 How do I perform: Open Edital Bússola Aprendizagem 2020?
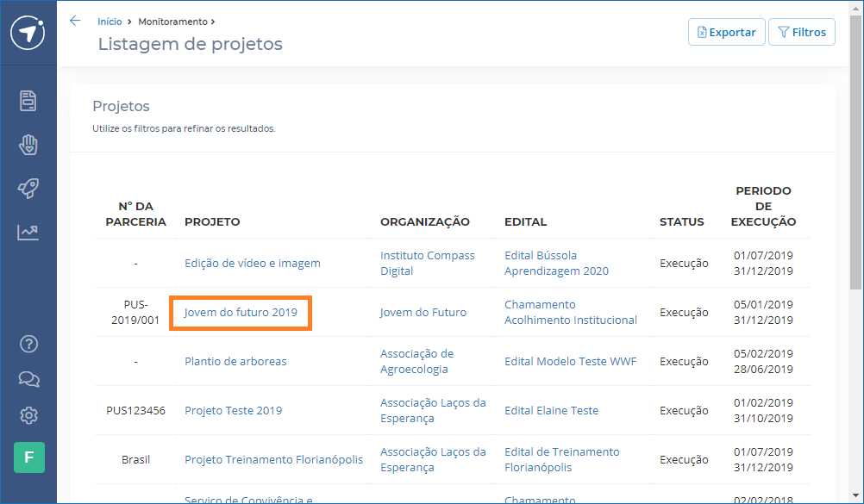coord(556,264)
